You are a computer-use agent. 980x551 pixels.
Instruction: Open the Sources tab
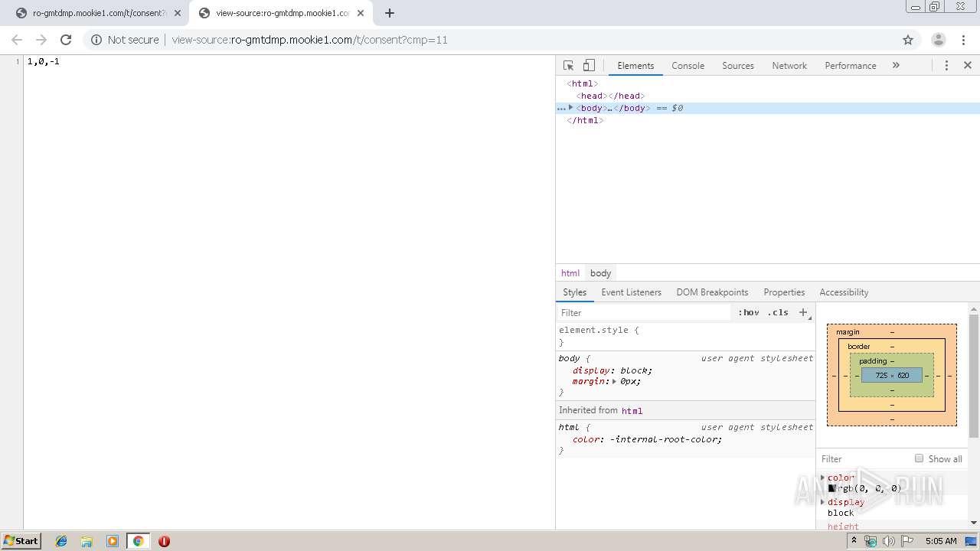tap(738, 66)
